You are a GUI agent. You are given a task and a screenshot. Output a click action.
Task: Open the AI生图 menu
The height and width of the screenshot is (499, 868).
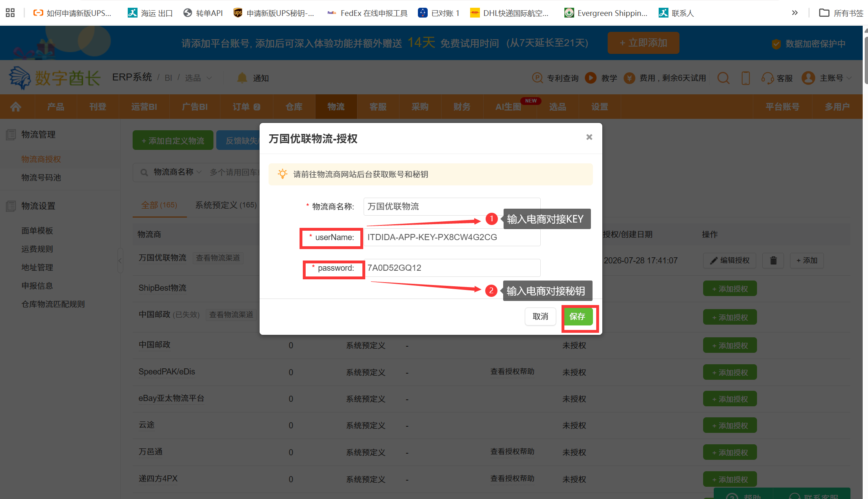(x=508, y=107)
